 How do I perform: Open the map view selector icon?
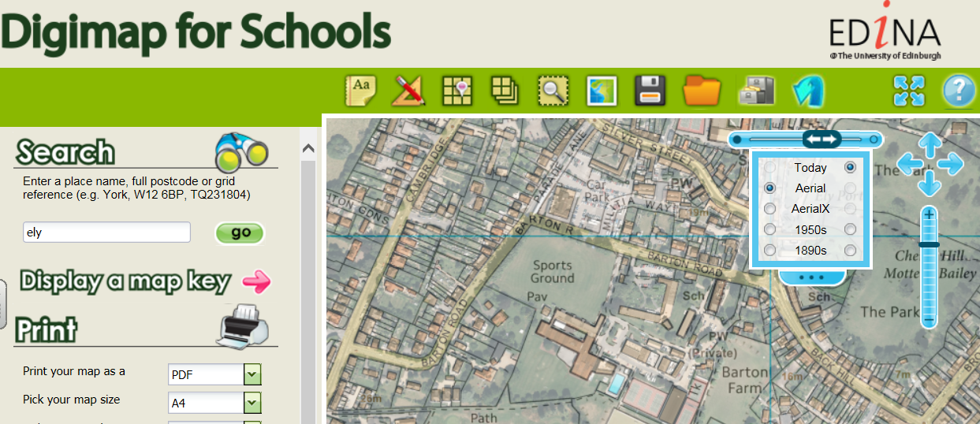tap(601, 91)
